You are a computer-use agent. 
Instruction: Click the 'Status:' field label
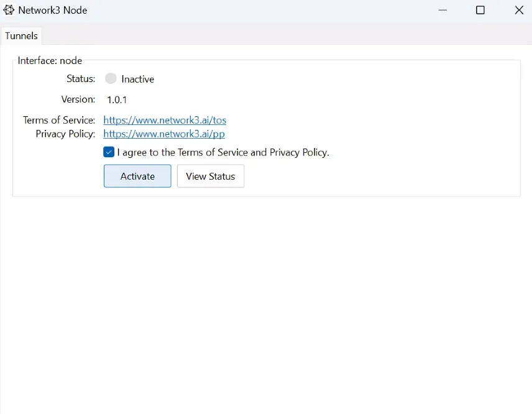[81, 79]
